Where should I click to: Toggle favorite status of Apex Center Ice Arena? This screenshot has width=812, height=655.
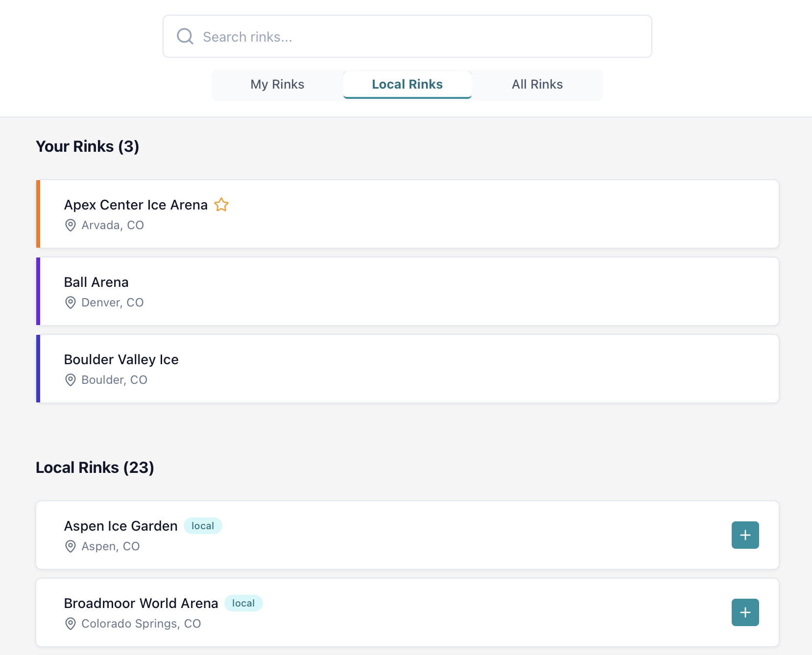[221, 205]
